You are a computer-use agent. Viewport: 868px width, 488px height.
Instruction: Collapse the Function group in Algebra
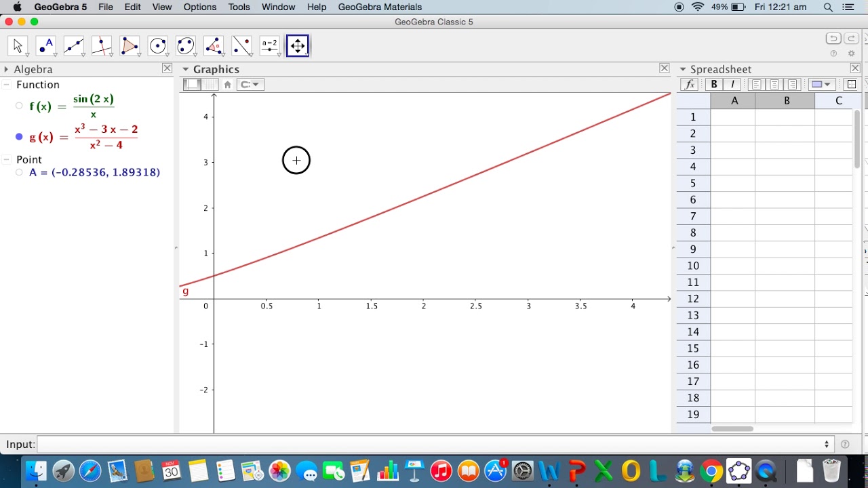6,85
